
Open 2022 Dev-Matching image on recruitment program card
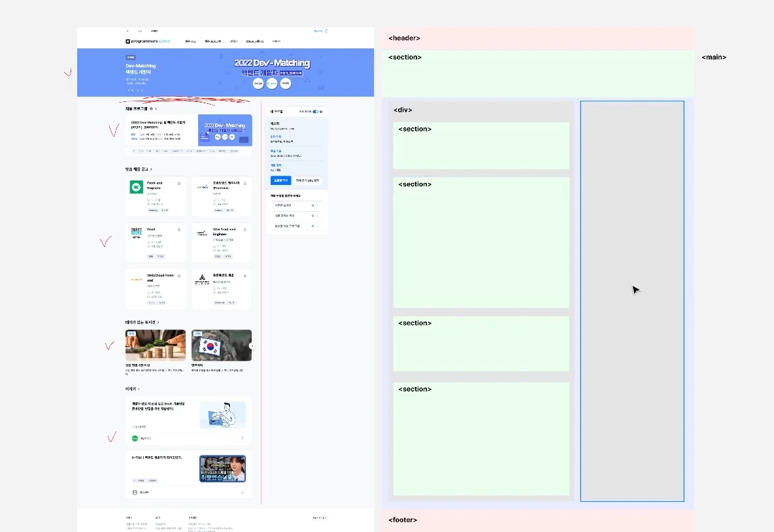pyautogui.click(x=225, y=130)
